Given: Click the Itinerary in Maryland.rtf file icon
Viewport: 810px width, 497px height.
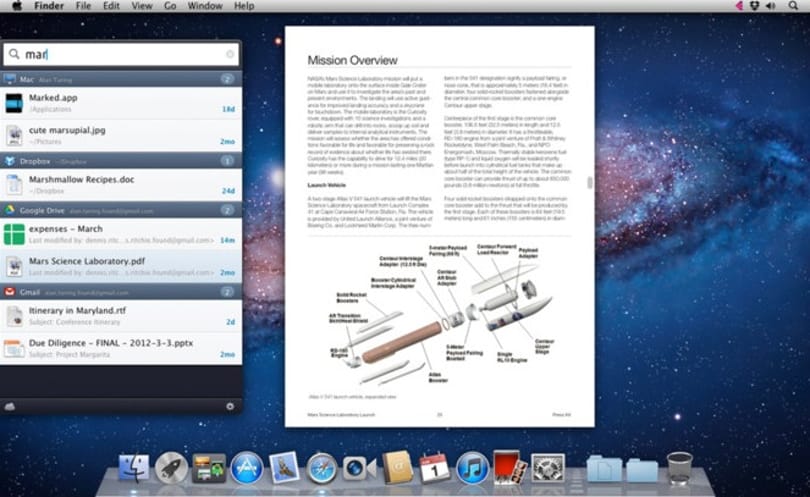Looking at the screenshot, I should pos(14,316).
